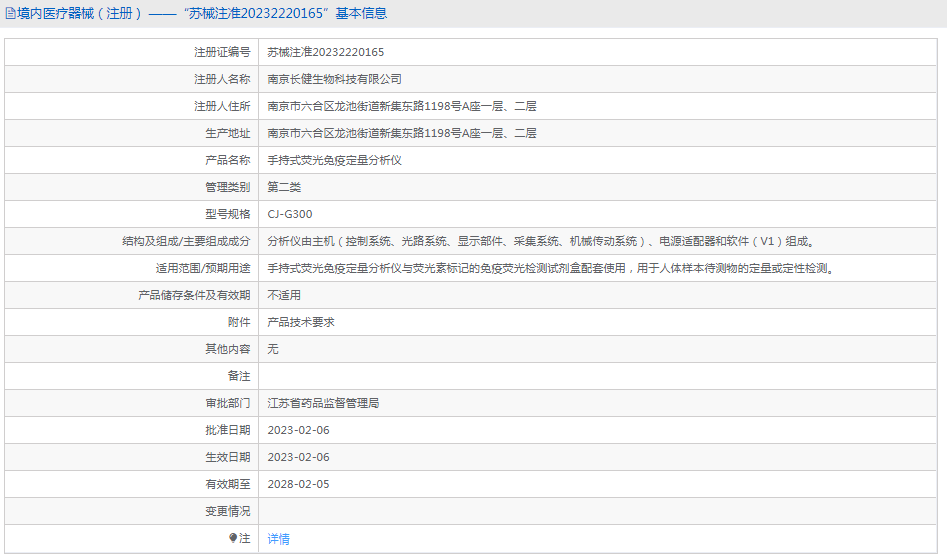The image size is (947, 557).
Task: Open the 详情 link in the 注 row
Action: (x=278, y=538)
